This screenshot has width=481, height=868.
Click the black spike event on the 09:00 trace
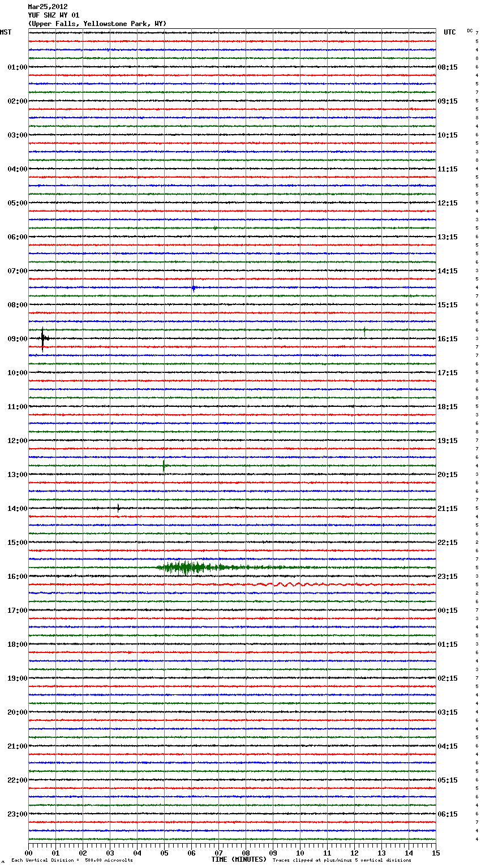point(43,339)
